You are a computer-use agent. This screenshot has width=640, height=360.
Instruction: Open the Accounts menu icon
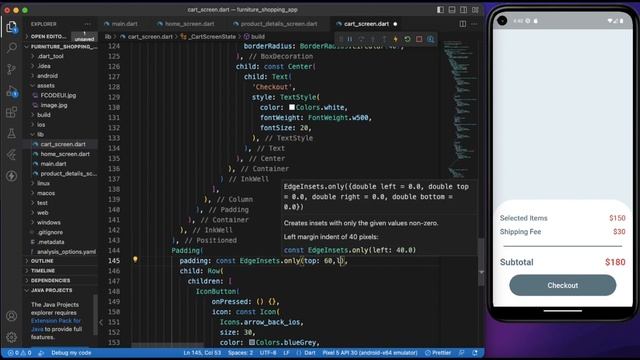coord(11,316)
